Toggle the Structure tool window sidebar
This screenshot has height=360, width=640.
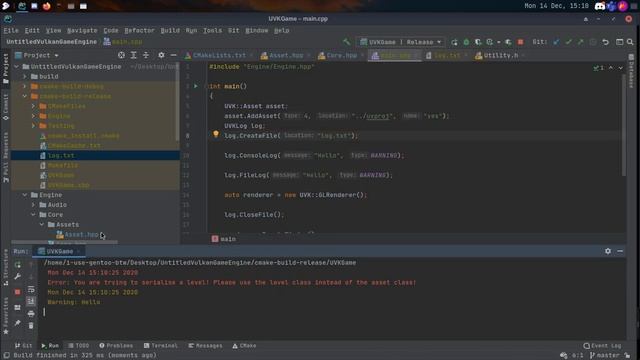point(5,268)
